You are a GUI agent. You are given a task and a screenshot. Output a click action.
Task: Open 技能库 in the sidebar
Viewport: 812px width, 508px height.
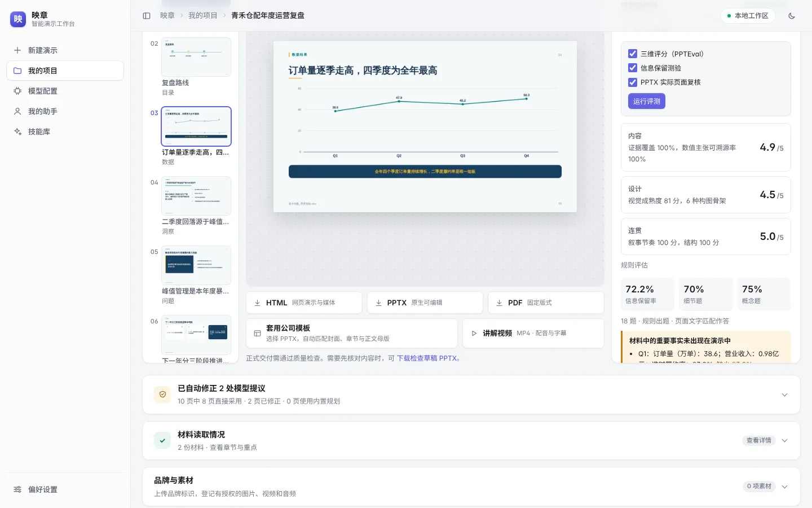65,132
